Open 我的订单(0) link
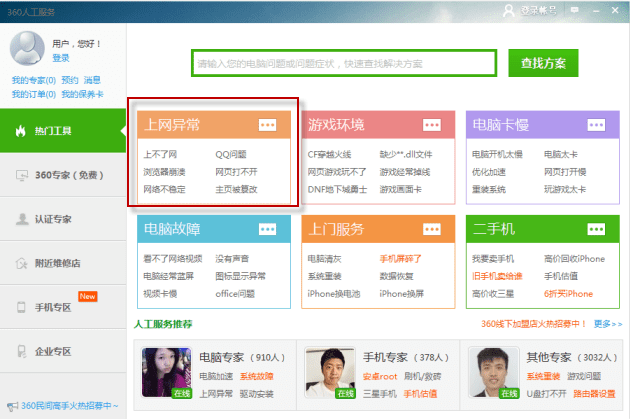The height and width of the screenshot is (419, 630). [34, 94]
